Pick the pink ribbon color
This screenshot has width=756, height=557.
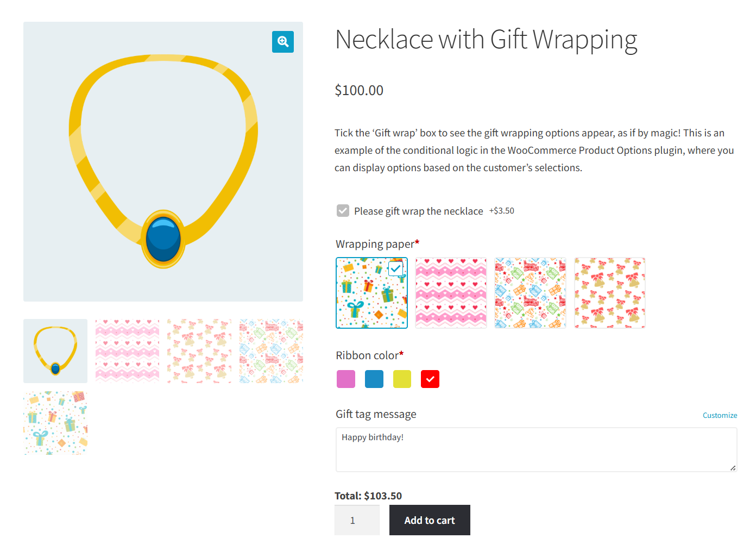tap(346, 379)
